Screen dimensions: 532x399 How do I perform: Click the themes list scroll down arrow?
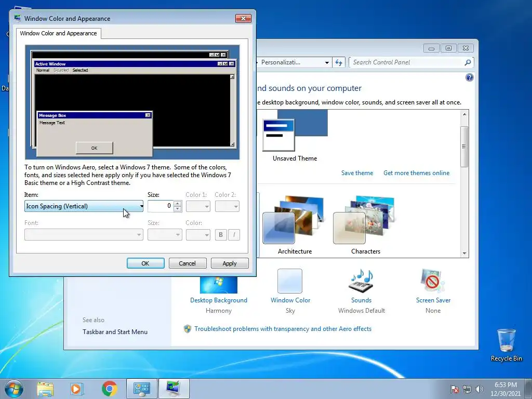click(x=464, y=254)
